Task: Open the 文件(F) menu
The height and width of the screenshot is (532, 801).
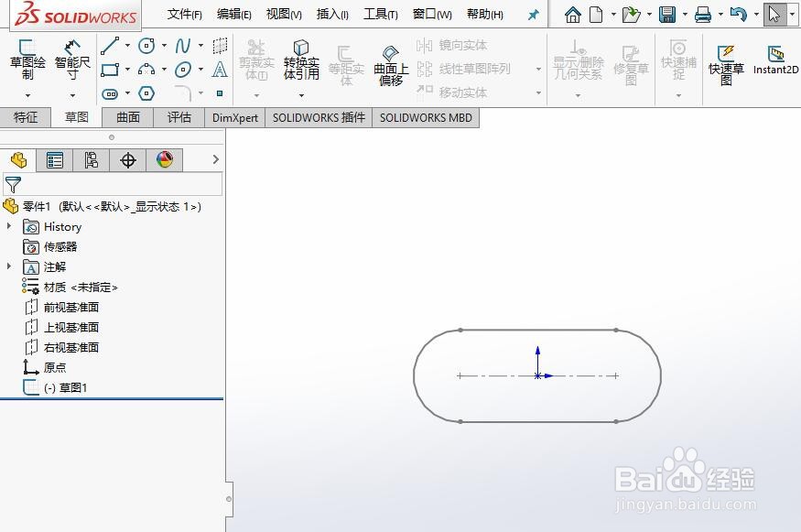Action: point(184,15)
